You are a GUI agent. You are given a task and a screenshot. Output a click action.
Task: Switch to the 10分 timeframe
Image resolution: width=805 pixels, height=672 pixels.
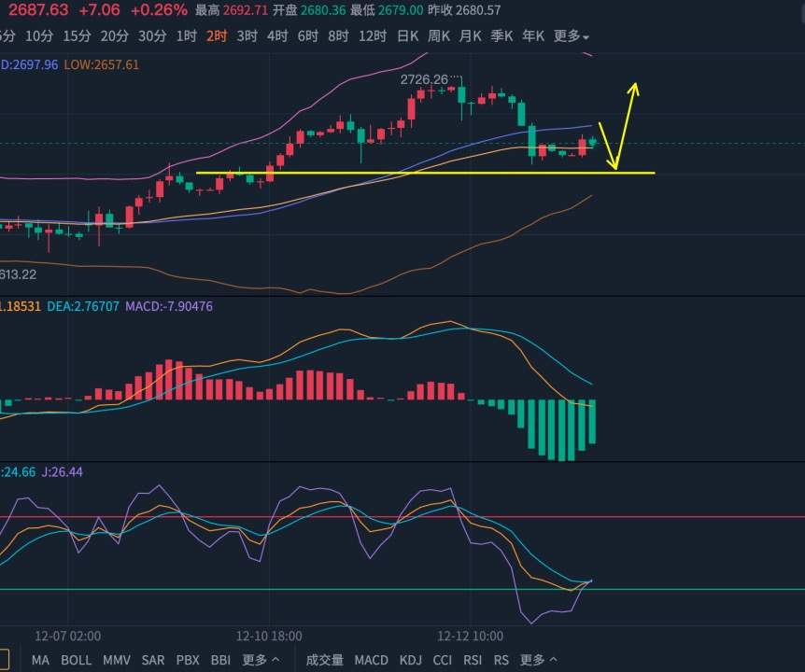(39, 35)
